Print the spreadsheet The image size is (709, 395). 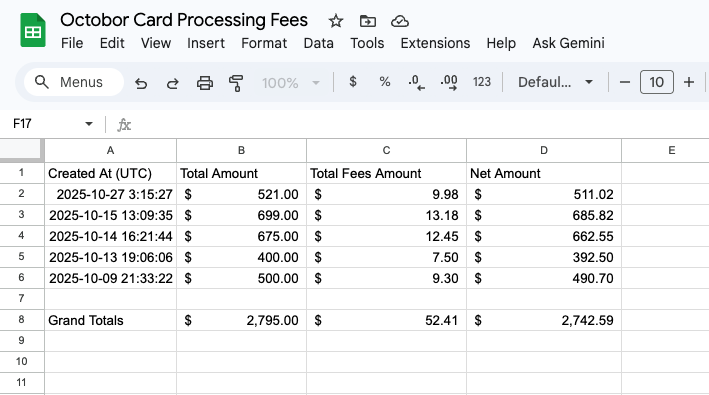click(x=204, y=83)
